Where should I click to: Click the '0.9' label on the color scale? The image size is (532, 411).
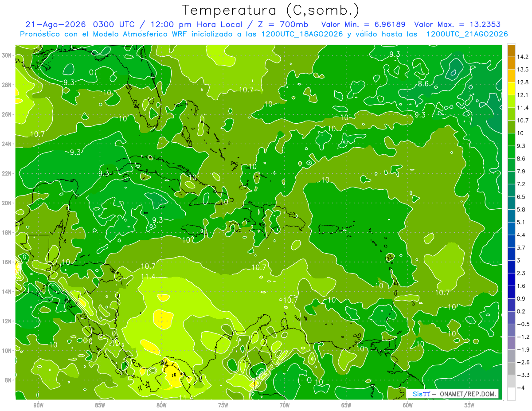521,298
